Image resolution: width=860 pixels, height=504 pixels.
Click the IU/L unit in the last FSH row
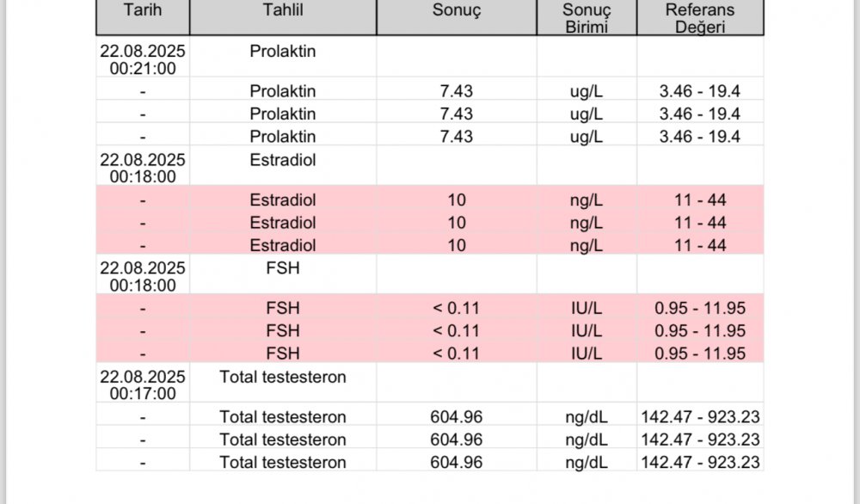tap(587, 353)
